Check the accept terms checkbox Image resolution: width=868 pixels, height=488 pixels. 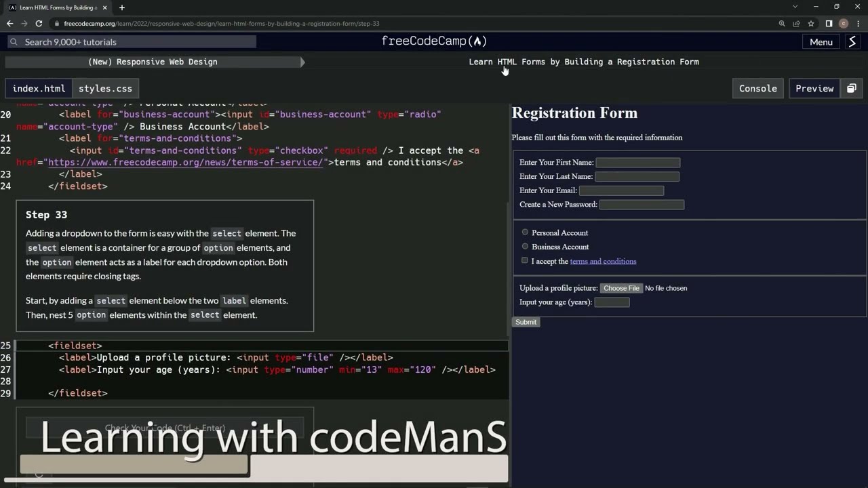pos(524,260)
